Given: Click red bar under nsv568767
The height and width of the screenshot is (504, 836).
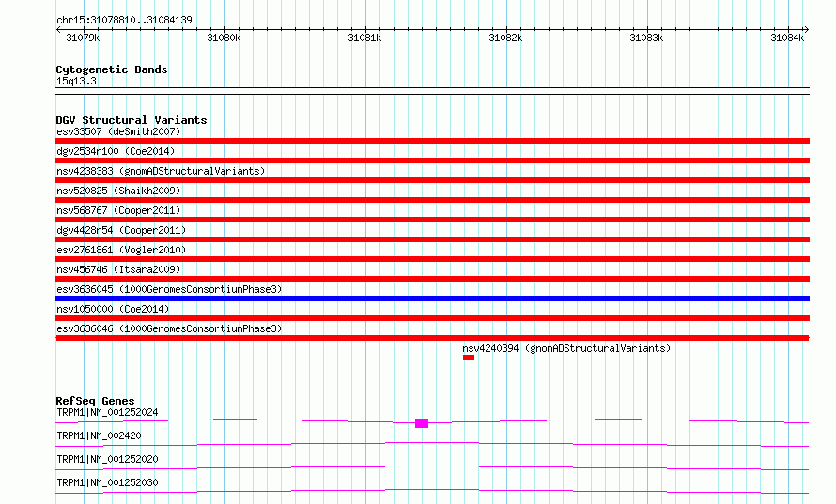Looking at the screenshot, I should 432,220.
